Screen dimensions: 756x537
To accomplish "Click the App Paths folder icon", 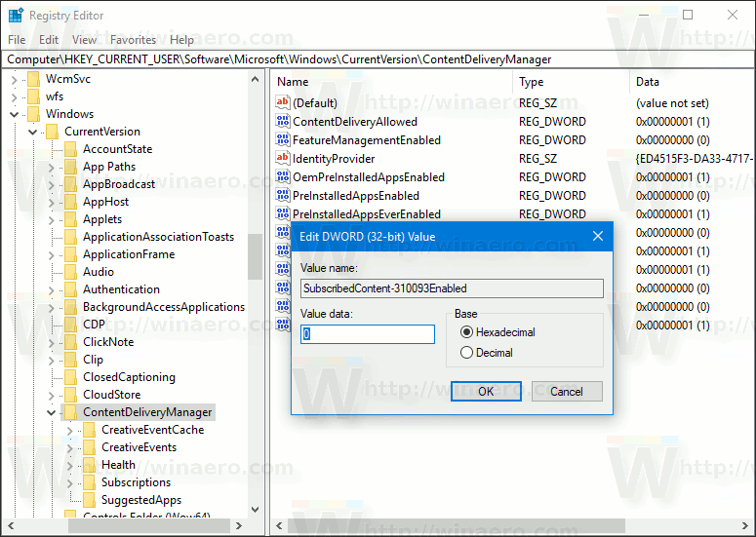I will pos(71,167).
